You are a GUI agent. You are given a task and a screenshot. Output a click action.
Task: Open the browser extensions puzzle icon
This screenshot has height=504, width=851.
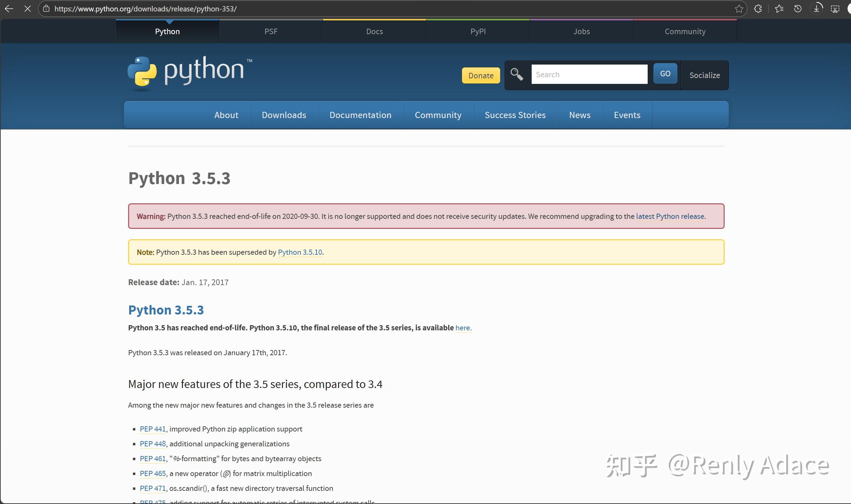pos(758,9)
